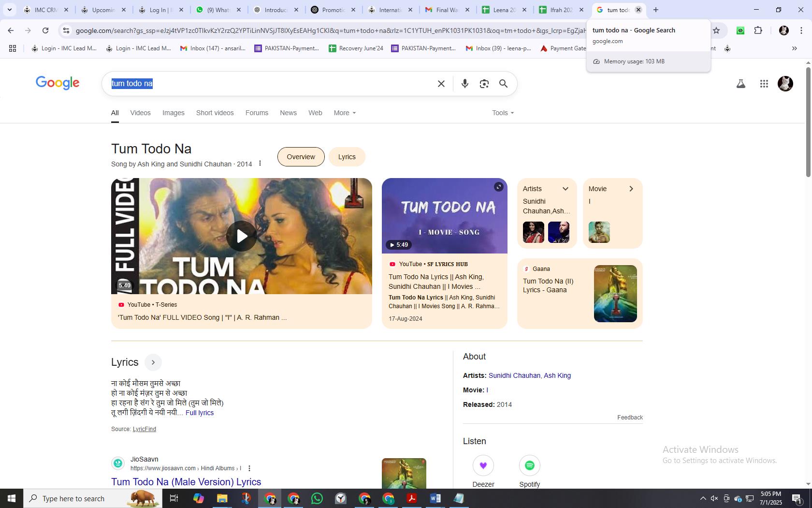The image size is (812, 508).
Task: Open bookmarks apps grid icon
Action: [x=13, y=48]
